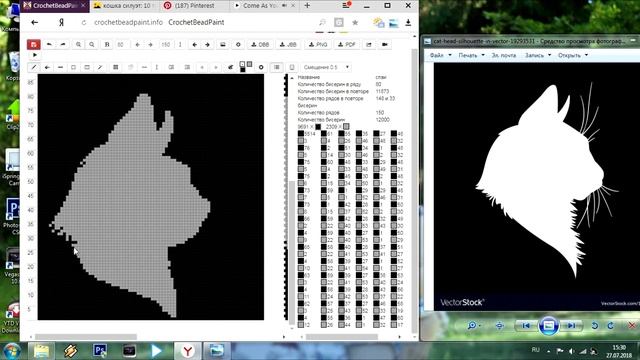Toggle the bead list view button

tap(277, 67)
